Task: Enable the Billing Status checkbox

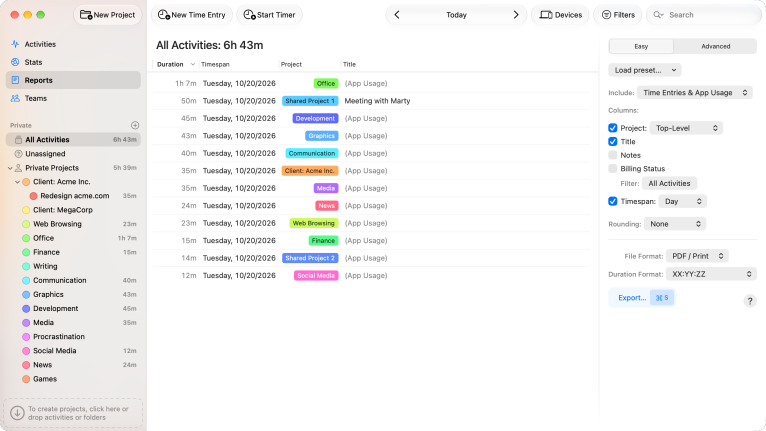Action: 613,169
